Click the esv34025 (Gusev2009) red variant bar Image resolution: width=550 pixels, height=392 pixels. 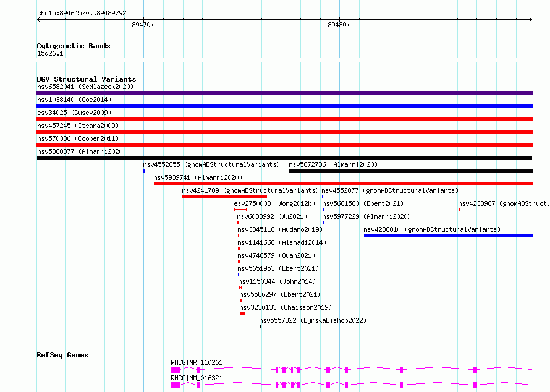(284, 119)
